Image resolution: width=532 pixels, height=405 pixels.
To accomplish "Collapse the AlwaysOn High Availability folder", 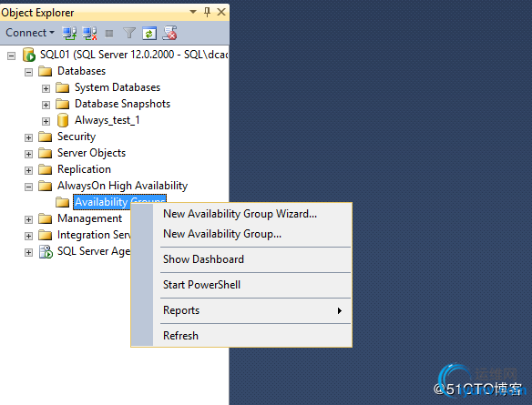I will click(29, 187).
